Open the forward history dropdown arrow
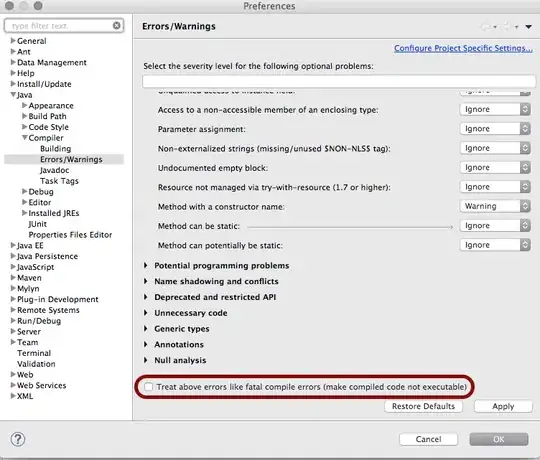Viewport: 540px width, 460px height. click(516, 27)
